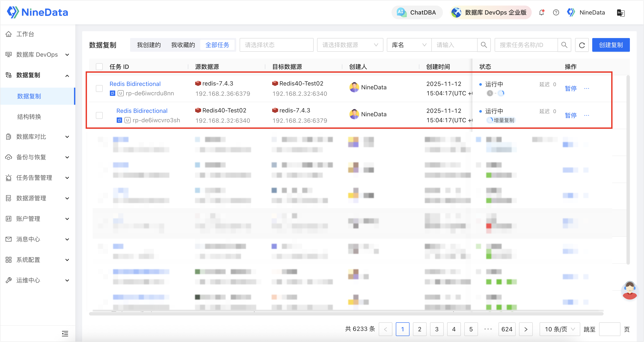Go to page 2

pos(420,329)
